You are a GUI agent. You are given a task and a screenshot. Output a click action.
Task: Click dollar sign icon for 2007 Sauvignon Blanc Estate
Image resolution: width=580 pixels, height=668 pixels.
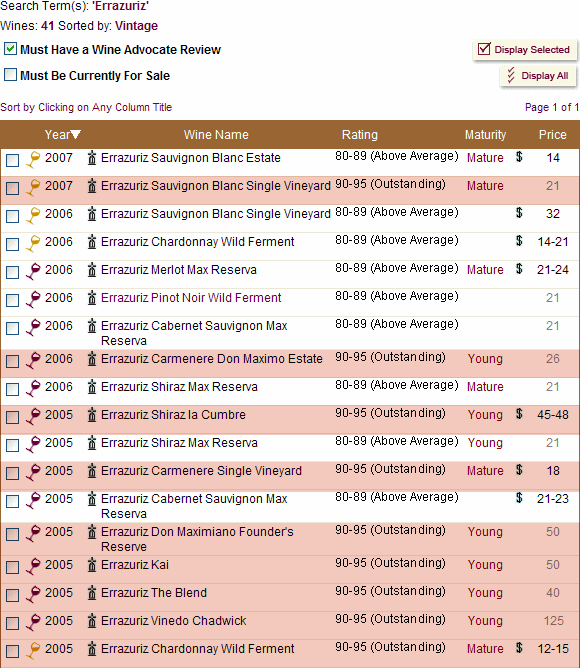pos(519,157)
